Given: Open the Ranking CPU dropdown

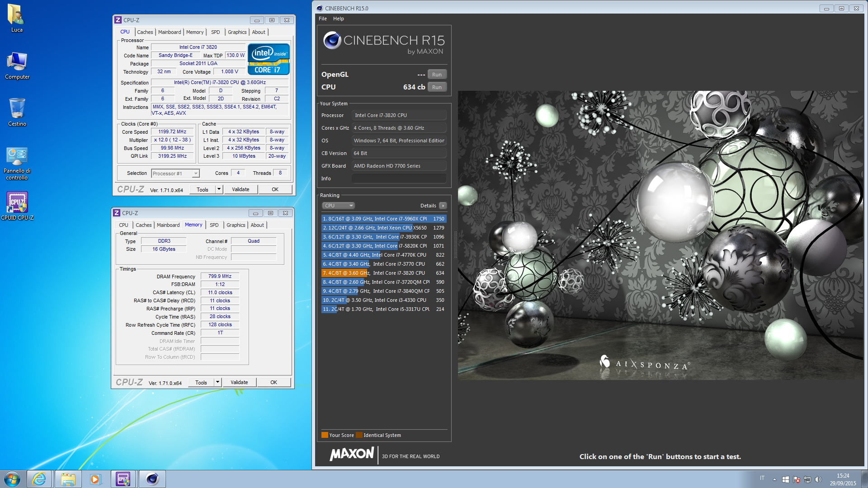Looking at the screenshot, I should 338,206.
